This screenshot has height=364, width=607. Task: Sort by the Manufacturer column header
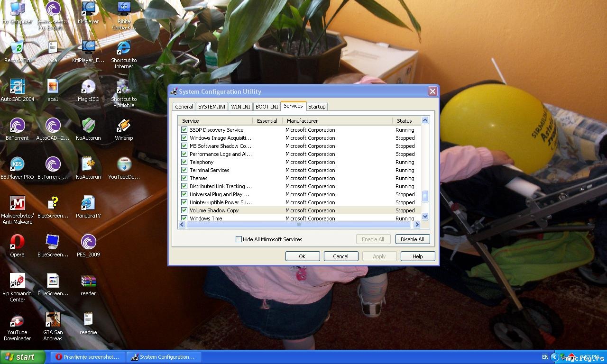point(338,121)
